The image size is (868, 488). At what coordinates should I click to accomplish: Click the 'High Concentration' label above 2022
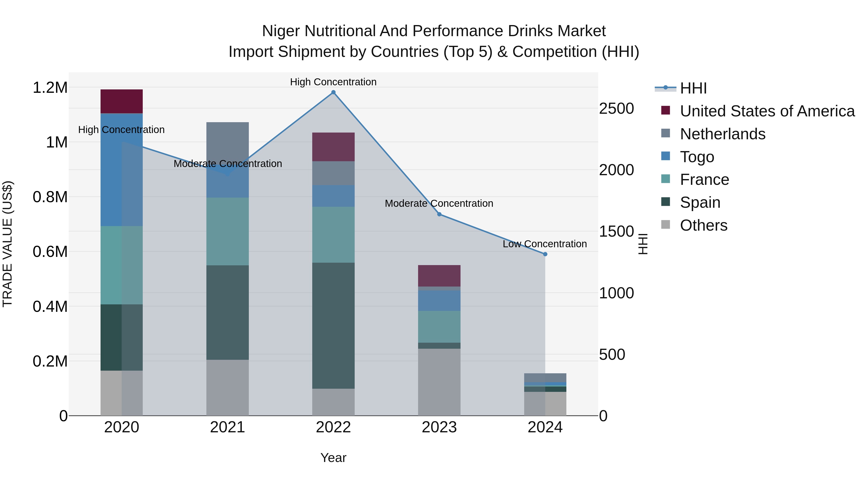(x=333, y=82)
